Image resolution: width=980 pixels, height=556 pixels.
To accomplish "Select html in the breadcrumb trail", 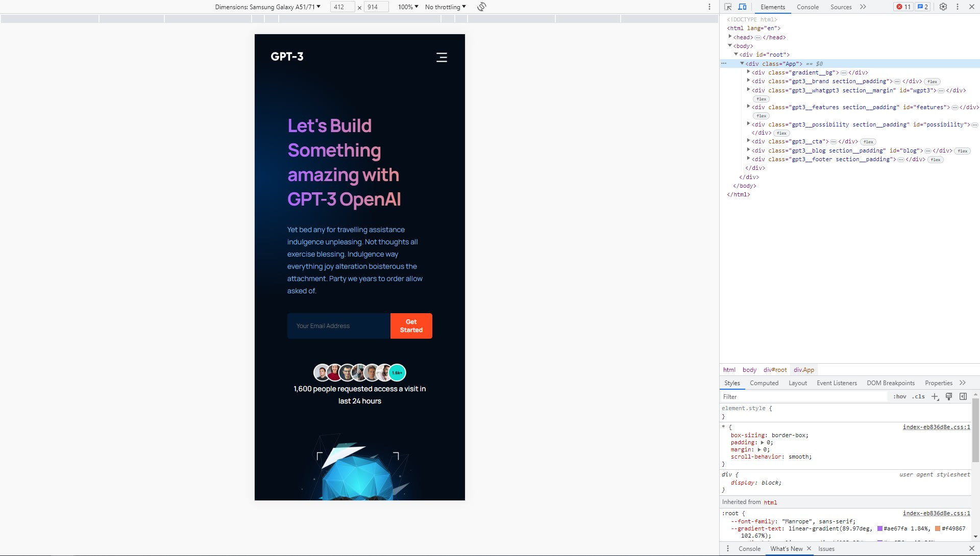I will 729,369.
